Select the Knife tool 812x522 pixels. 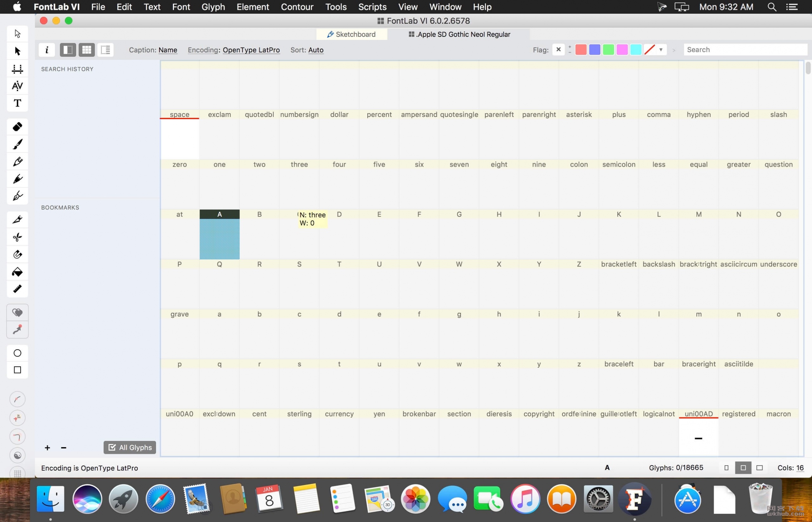pos(17,219)
